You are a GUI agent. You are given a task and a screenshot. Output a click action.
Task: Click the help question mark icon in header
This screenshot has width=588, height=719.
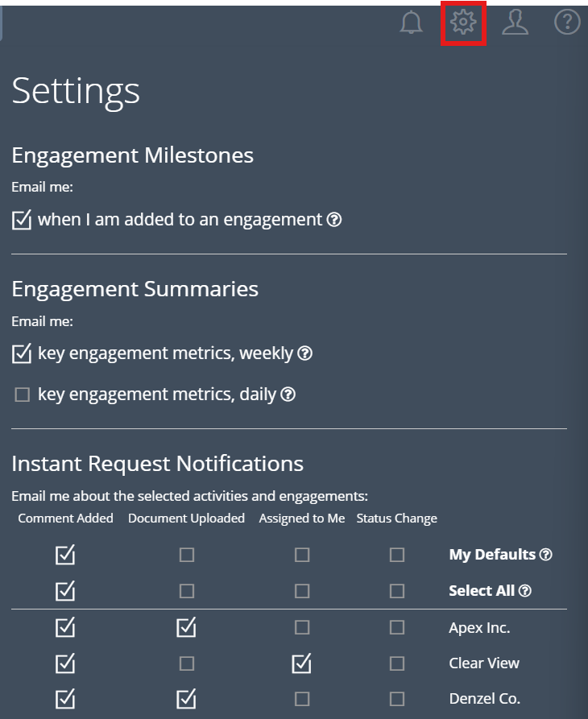(x=567, y=23)
